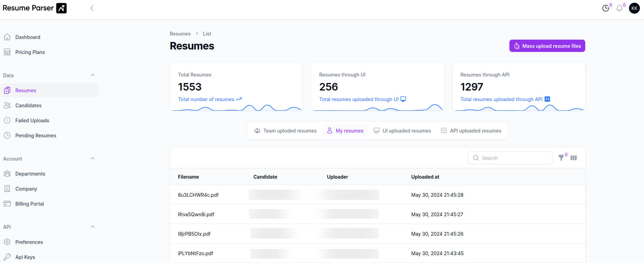Click the May 30, 2024 21:43:45 timestamp

437,253
